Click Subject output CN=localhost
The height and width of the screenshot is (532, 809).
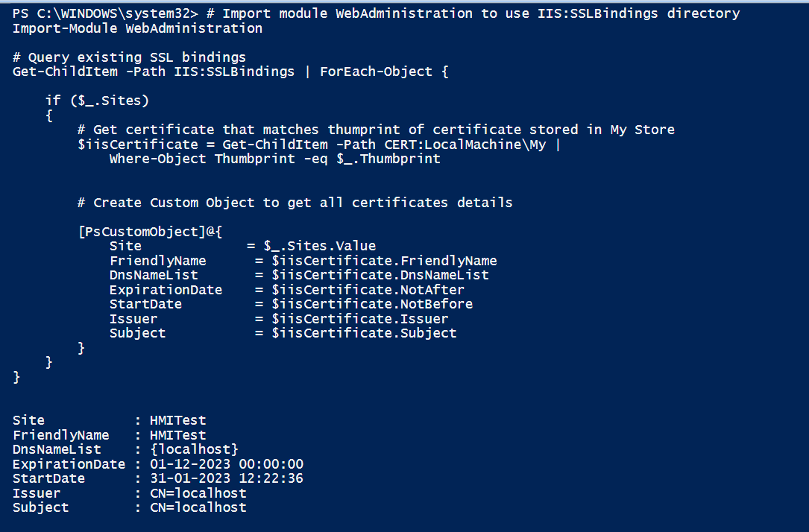click(198, 507)
